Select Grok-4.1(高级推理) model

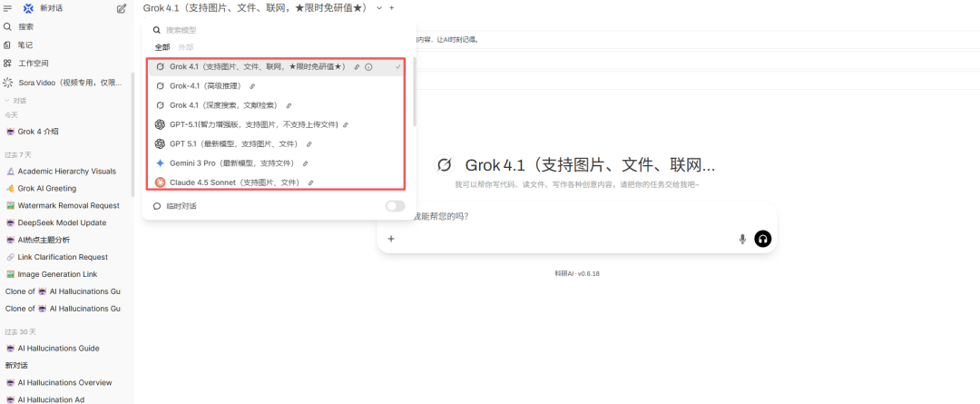tap(277, 86)
